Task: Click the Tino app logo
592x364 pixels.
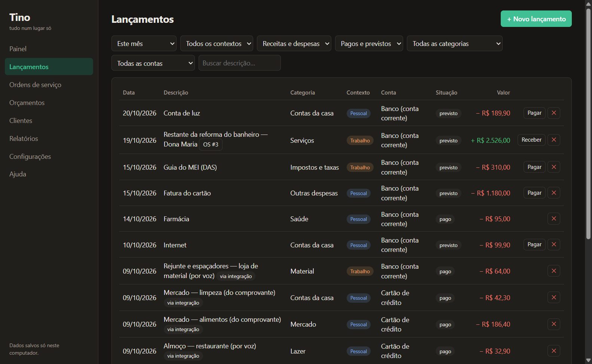Action: point(20,17)
